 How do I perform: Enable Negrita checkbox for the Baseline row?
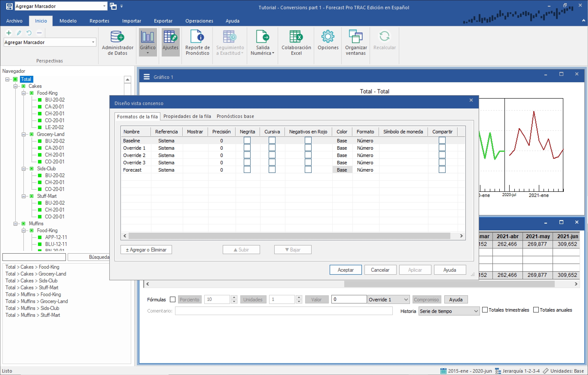click(x=247, y=140)
